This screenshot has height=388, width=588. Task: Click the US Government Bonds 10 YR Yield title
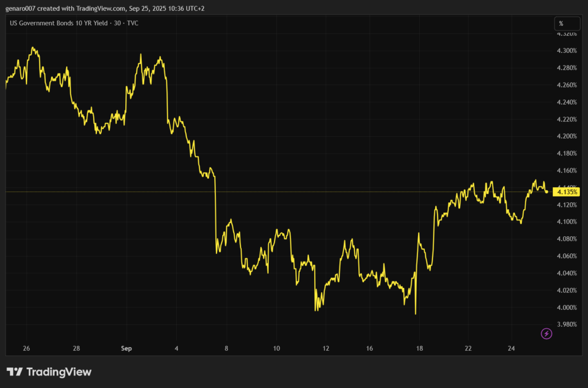[74, 23]
